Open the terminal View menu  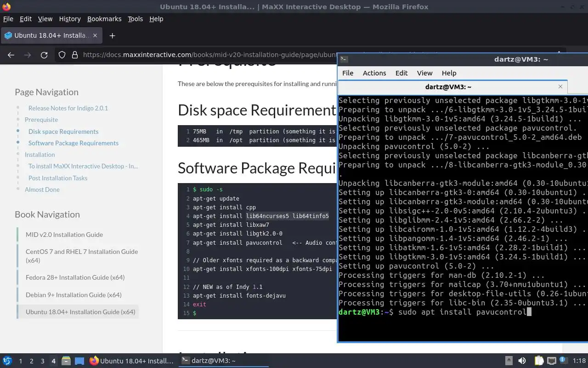pyautogui.click(x=424, y=73)
